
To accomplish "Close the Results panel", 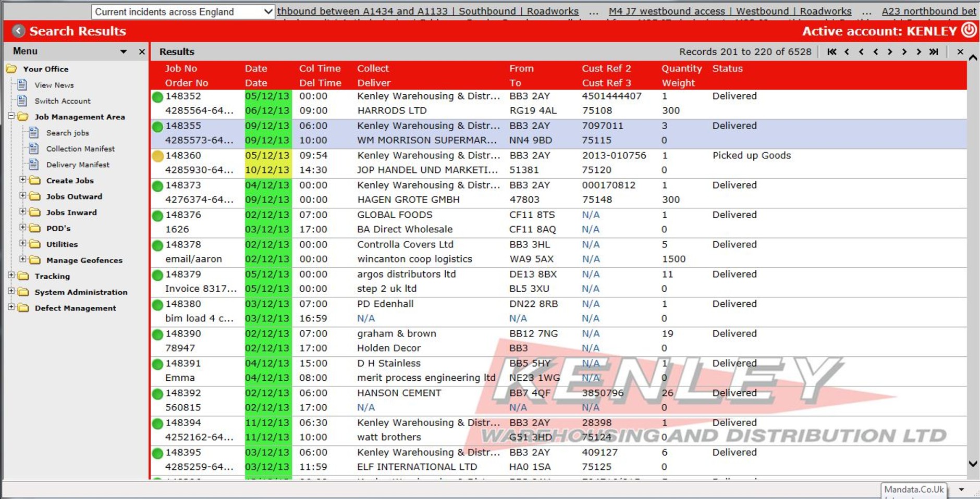I will (x=960, y=52).
